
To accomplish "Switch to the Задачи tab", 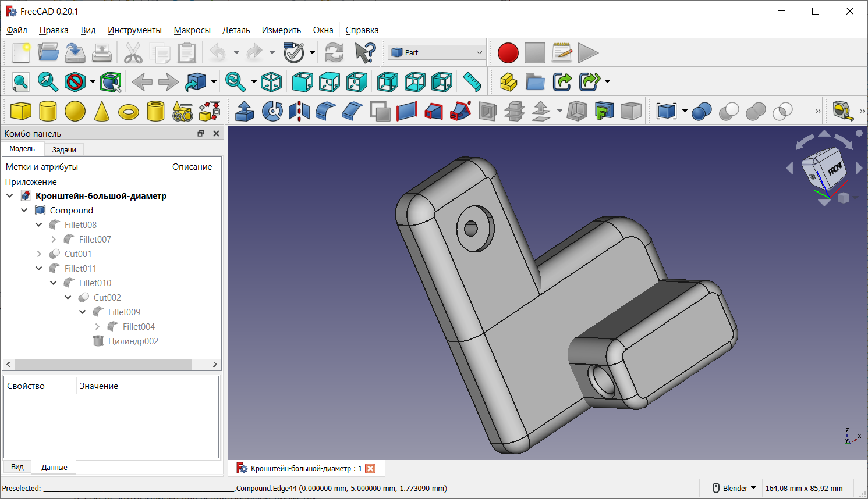I will pos(63,149).
